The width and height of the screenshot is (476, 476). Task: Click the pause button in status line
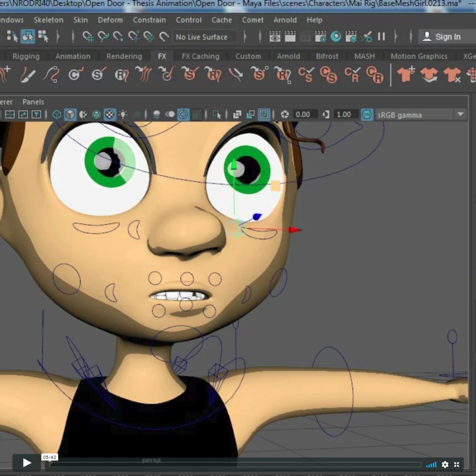381,36
